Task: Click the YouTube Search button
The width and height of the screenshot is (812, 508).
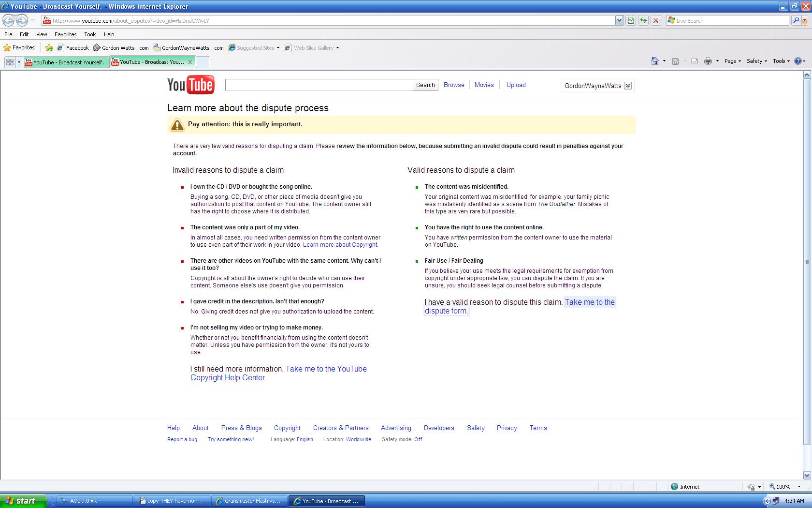Action: 425,85
